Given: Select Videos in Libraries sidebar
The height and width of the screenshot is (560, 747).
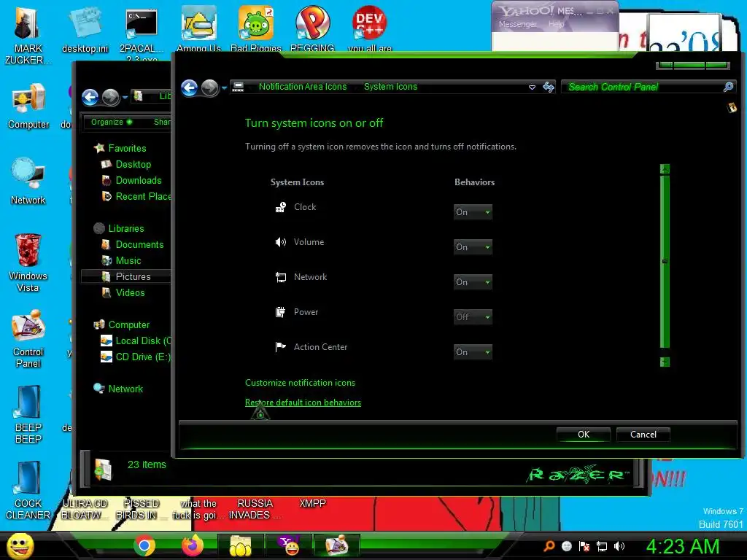Looking at the screenshot, I should point(130,293).
